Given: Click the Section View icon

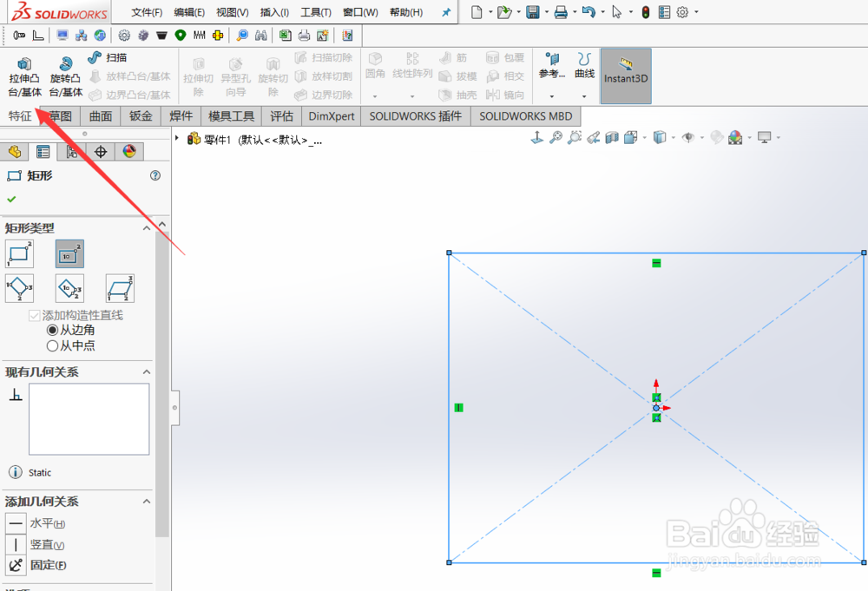Looking at the screenshot, I should 612,137.
